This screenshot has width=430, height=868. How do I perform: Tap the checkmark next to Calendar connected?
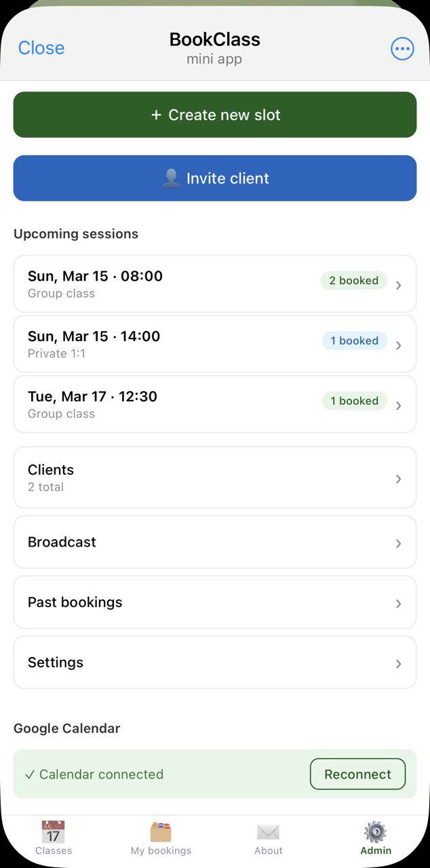31,774
